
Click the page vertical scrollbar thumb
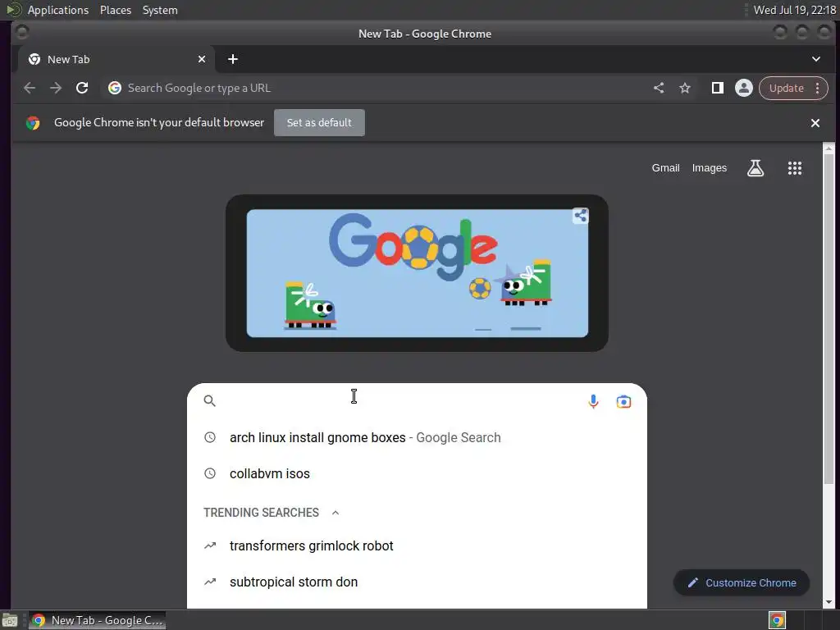point(829,319)
